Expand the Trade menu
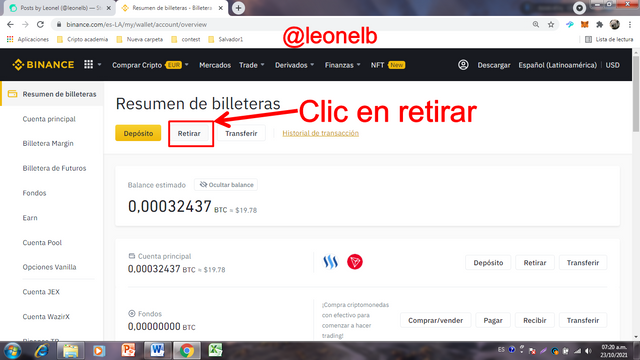The height and width of the screenshot is (360, 640). point(252,65)
